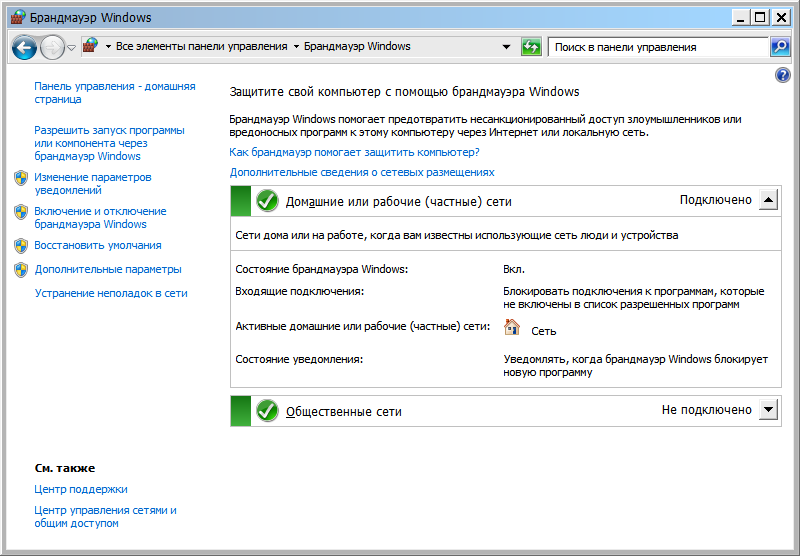Viewport: 800px width, 556px height.
Task: Click 'Все элементы панели управления' breadcrumb
Action: tap(202, 46)
